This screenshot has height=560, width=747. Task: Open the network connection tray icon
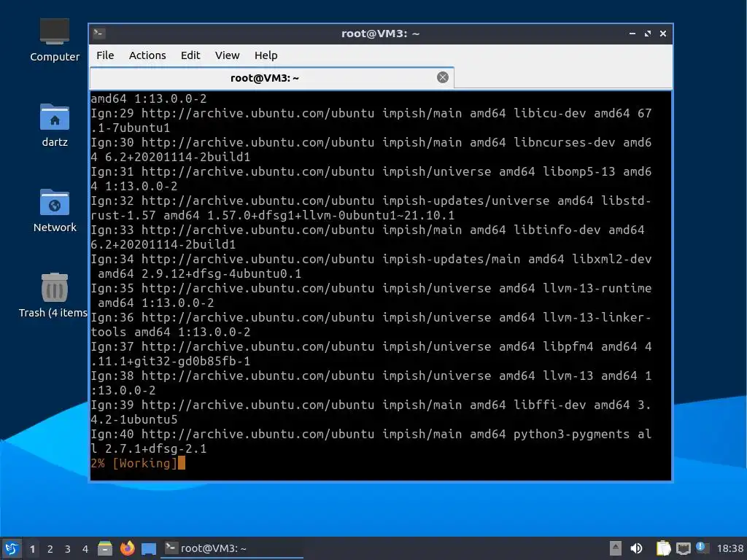[683, 548]
